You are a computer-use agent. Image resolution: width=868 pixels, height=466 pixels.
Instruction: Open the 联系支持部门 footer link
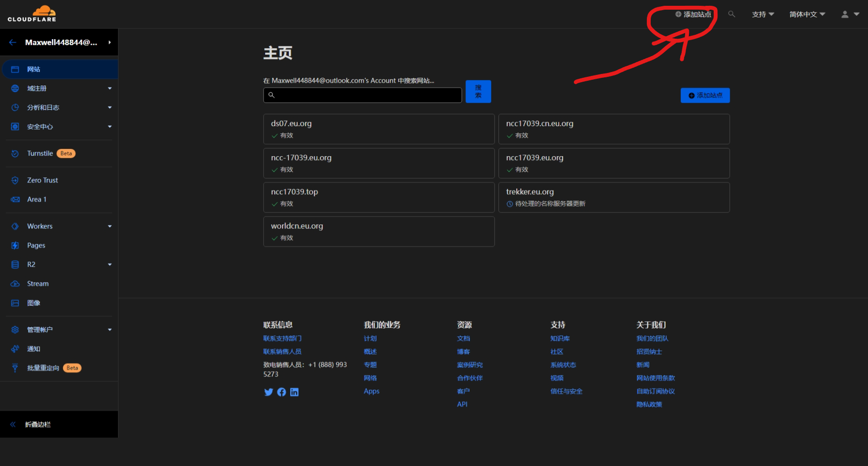pos(282,338)
